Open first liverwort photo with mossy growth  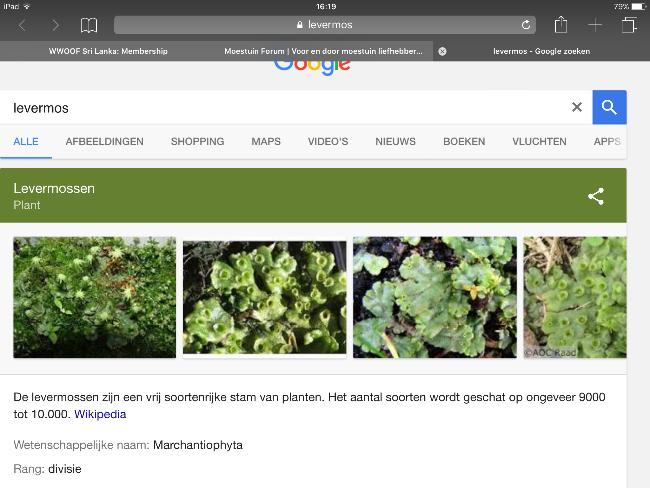pyautogui.click(x=95, y=297)
